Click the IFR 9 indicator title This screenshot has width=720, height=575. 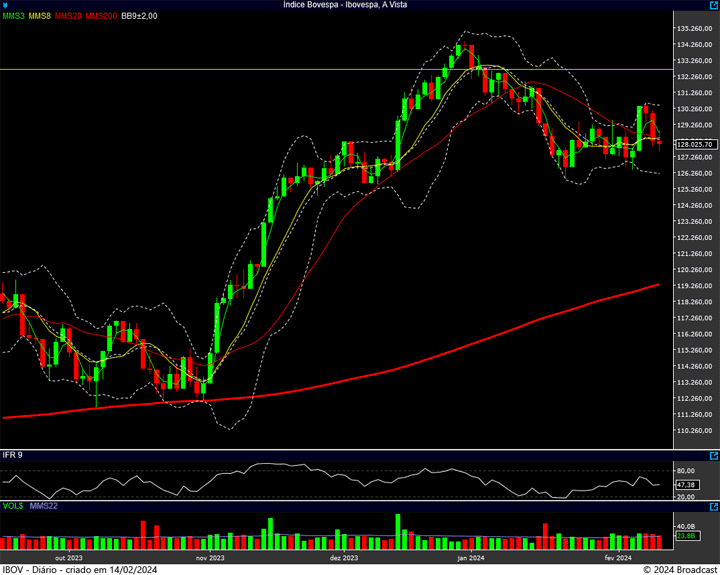point(13,455)
